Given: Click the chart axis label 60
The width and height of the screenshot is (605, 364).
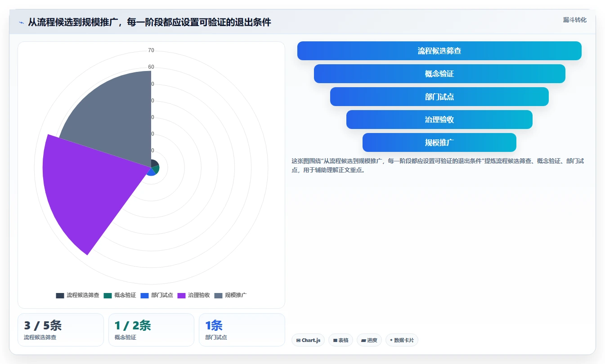Looking at the screenshot, I should pos(151,67).
